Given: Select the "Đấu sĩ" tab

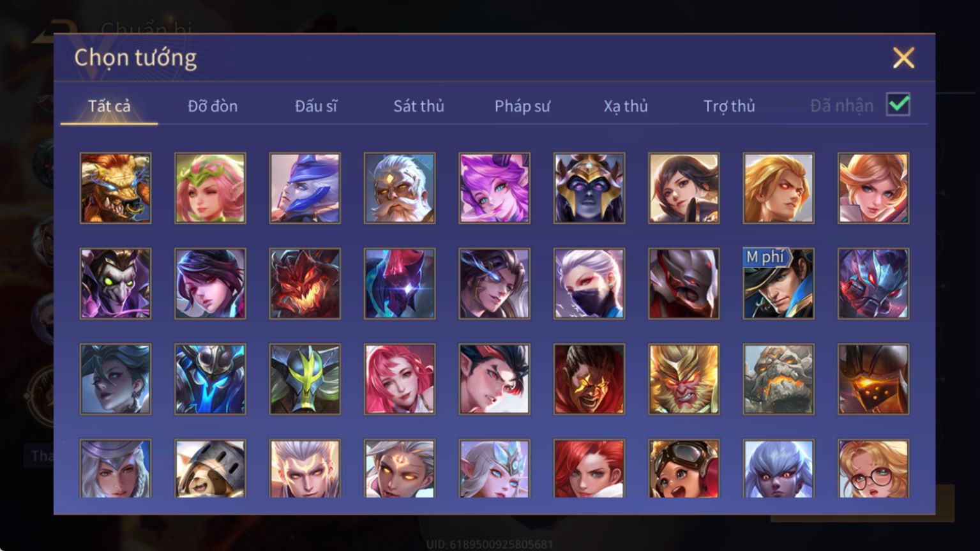Looking at the screenshot, I should coord(316,106).
